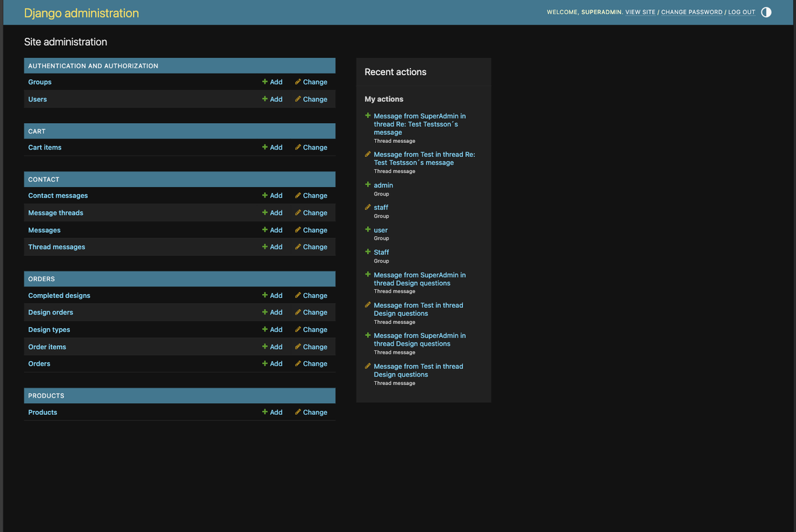Viewport: 796px width, 532px height.
Task: Click the VIEW SITE link
Action: (640, 12)
